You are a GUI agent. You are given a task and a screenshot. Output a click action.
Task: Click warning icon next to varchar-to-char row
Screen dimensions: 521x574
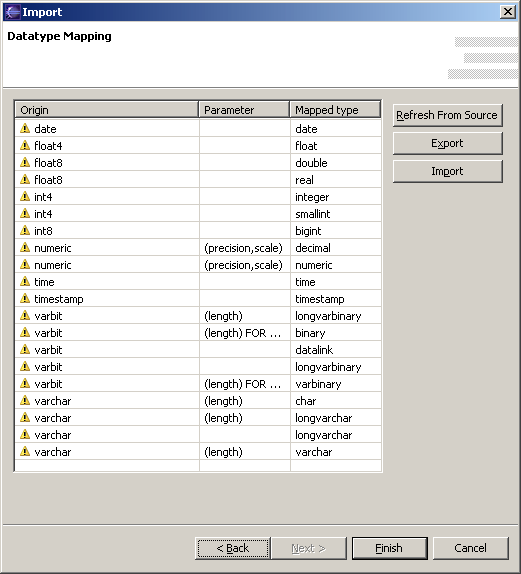[25, 400]
